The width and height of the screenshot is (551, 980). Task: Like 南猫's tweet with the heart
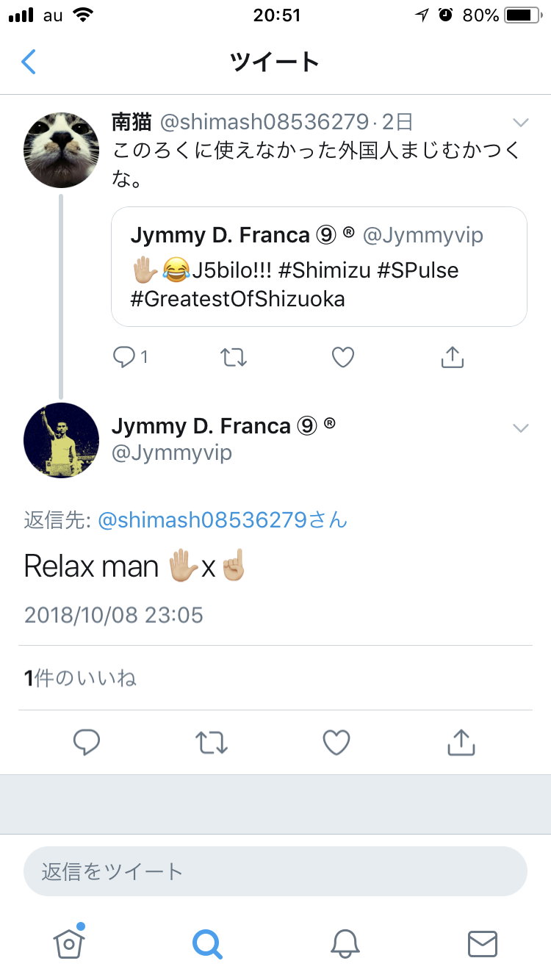pyautogui.click(x=343, y=357)
